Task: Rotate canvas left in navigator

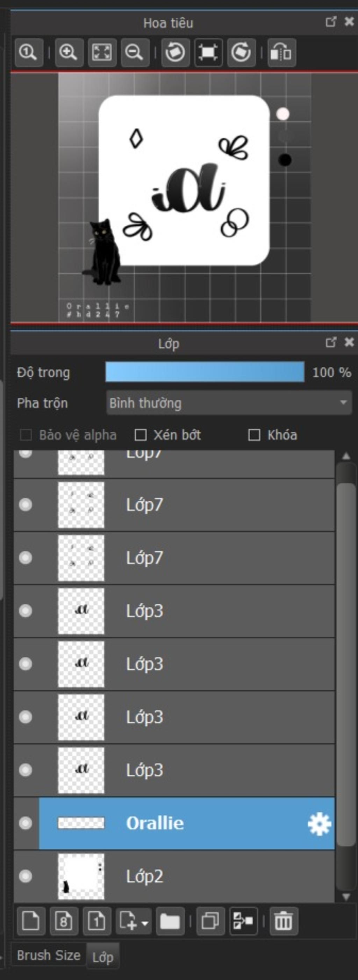Action: click(175, 52)
